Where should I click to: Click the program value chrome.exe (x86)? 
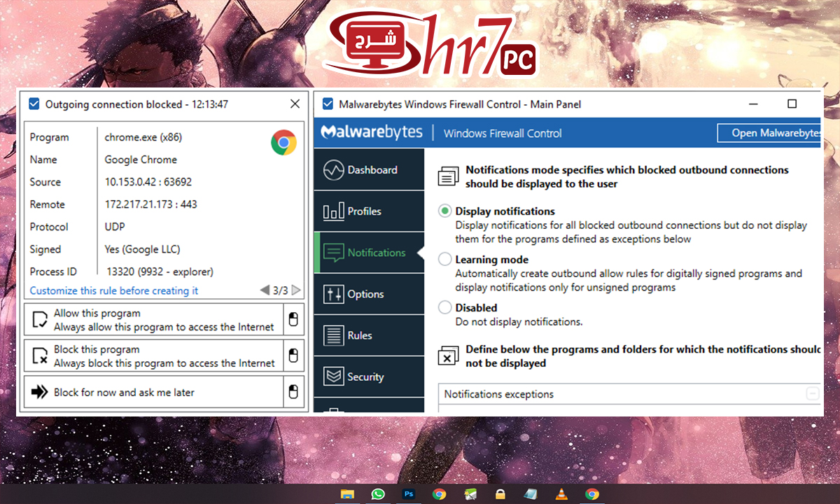pos(143,137)
